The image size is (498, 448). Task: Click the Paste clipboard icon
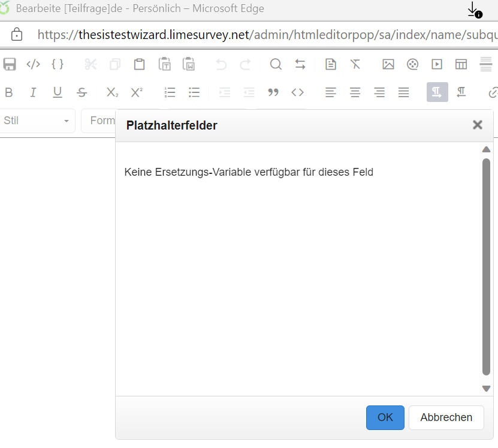click(139, 65)
